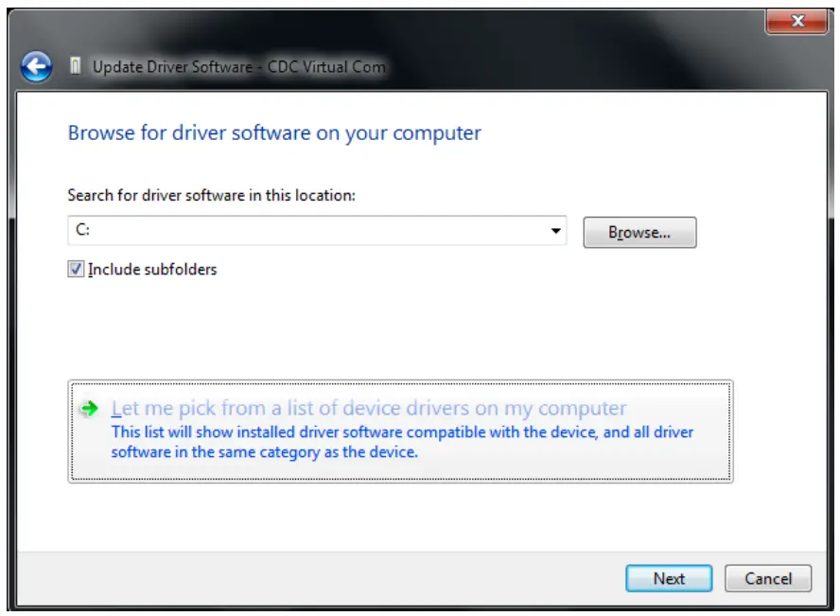Click Next to continue the wizard
The image size is (840, 616).
669,579
